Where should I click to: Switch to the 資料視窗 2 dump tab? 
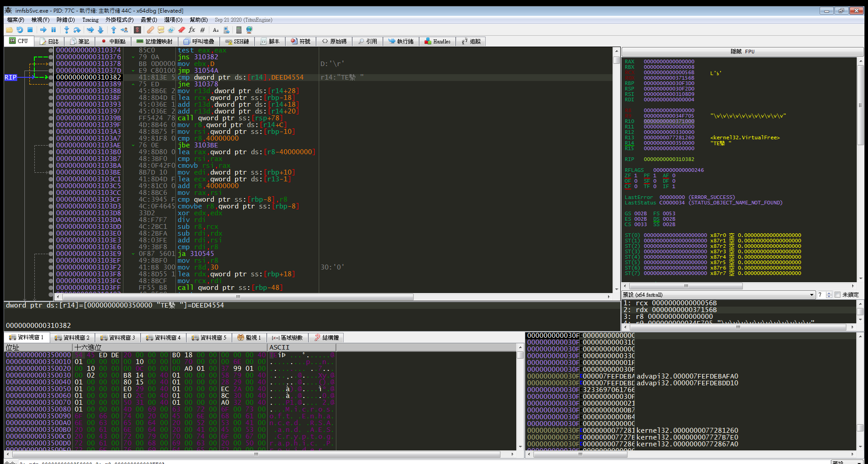click(x=72, y=337)
